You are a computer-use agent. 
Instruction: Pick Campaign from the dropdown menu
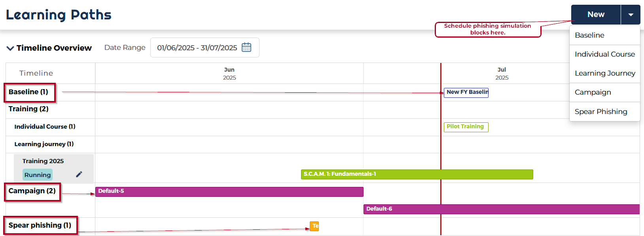593,92
